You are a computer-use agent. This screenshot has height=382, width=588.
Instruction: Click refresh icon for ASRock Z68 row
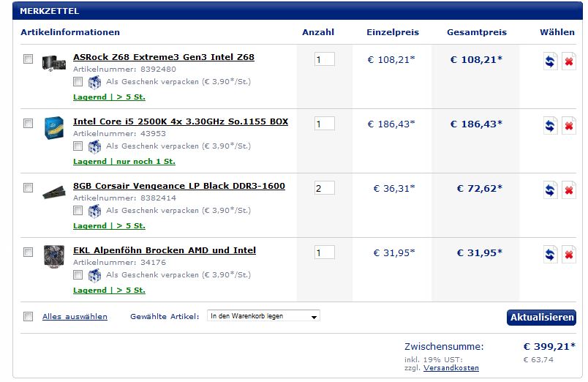[550, 62]
